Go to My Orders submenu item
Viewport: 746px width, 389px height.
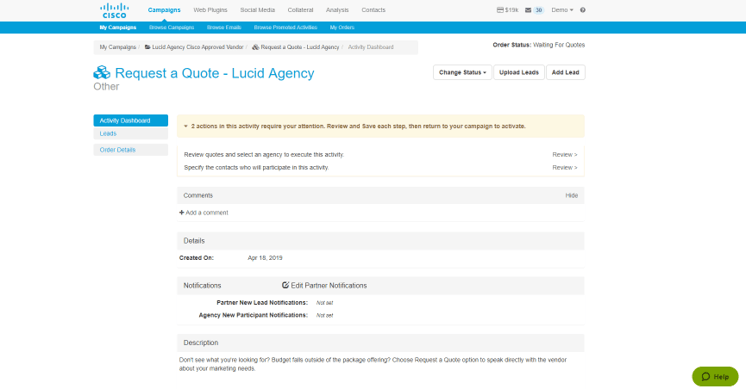coord(342,28)
